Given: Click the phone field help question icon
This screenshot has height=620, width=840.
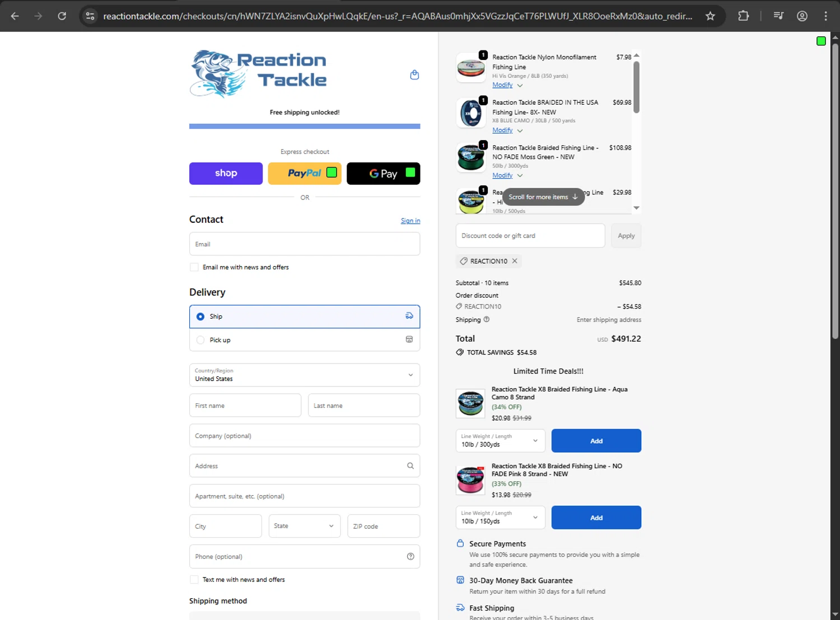Looking at the screenshot, I should 410,557.
